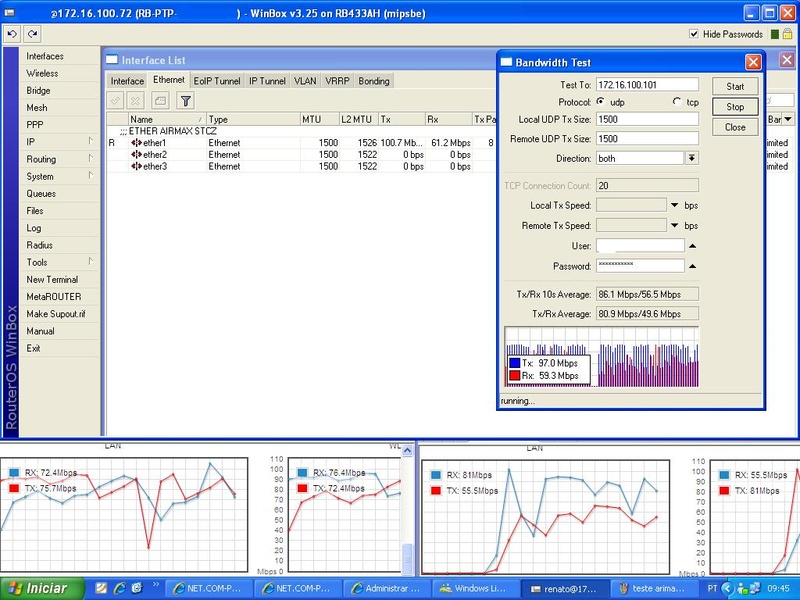Select the ether3 interface icon

[136, 167]
